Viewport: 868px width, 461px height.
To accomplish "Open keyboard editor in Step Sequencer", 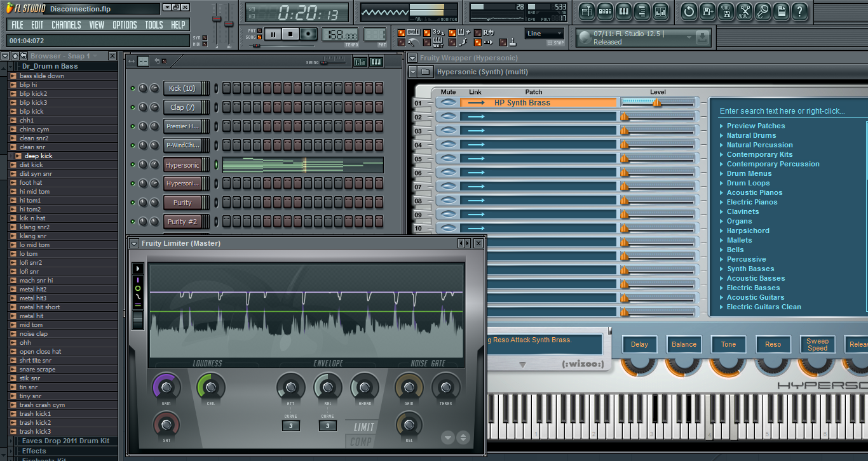I will point(376,62).
